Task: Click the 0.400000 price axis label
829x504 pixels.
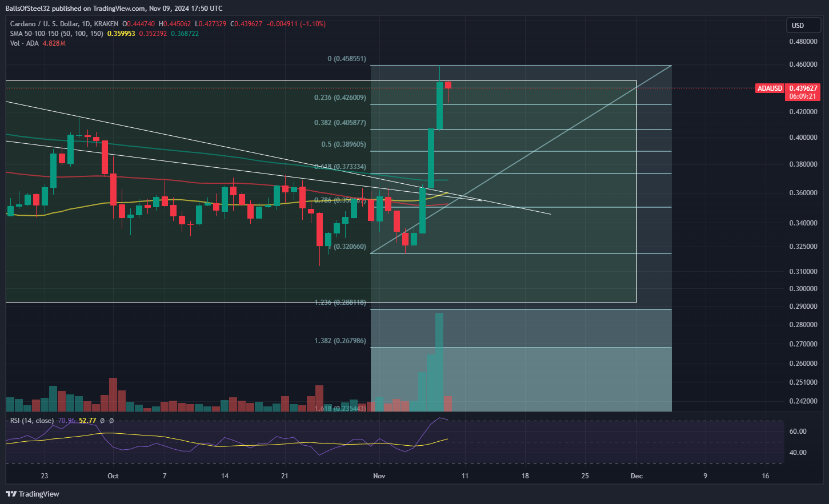Action: pyautogui.click(x=803, y=138)
